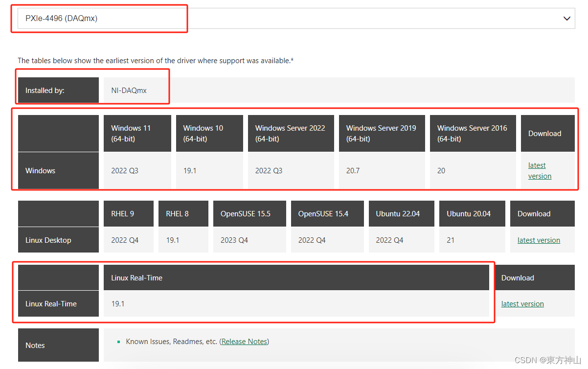Click the Known Issues, Readmes, etc. text
This screenshot has height=369, width=588.
tap(172, 342)
